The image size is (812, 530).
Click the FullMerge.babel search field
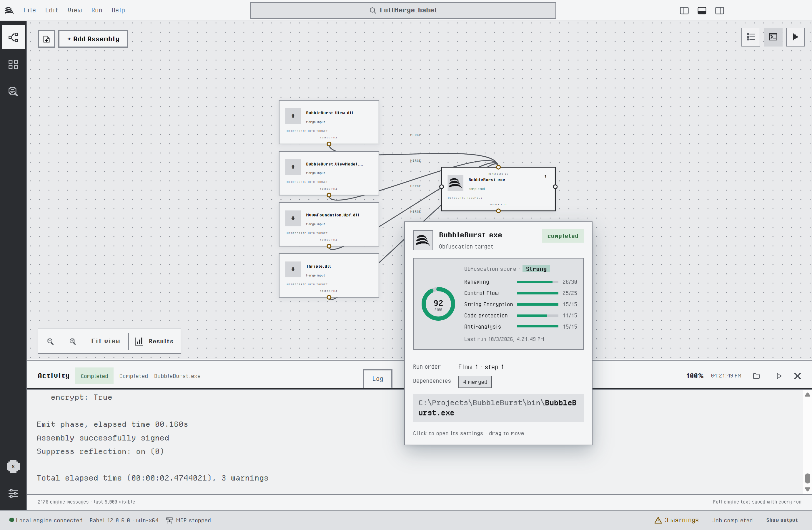[402, 11]
